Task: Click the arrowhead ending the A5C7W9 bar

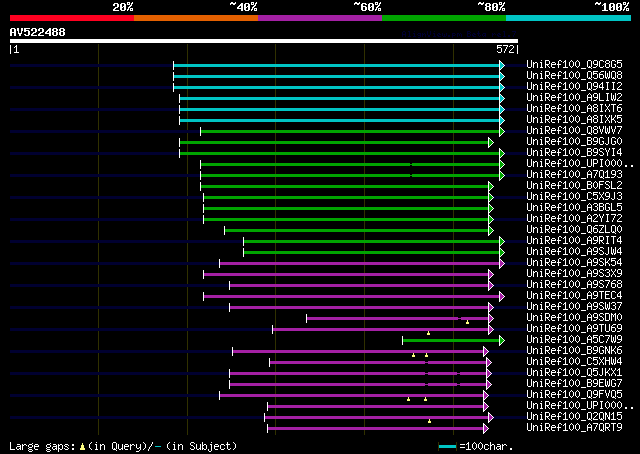Action: tap(502, 340)
